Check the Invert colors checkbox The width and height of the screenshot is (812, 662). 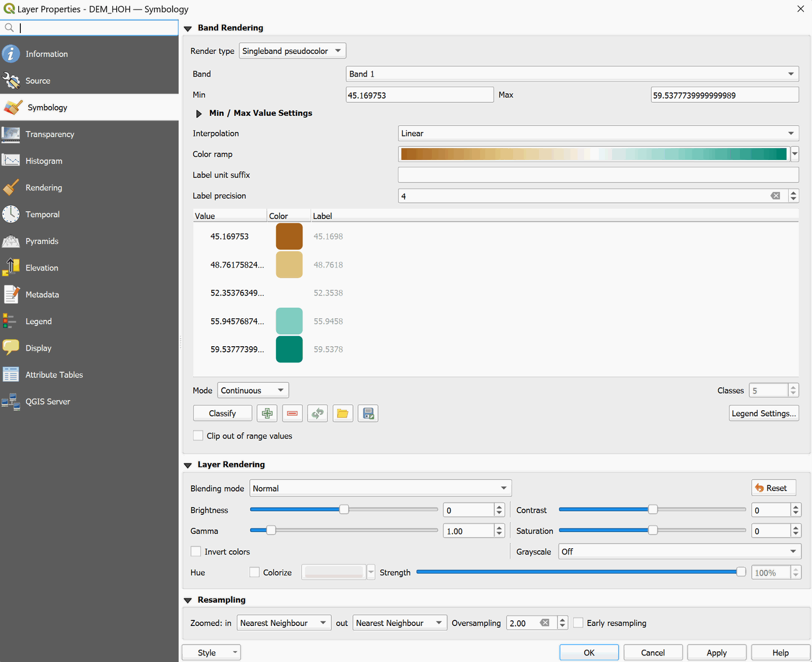tap(196, 552)
